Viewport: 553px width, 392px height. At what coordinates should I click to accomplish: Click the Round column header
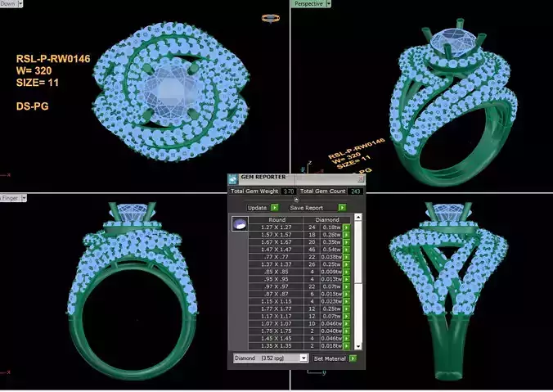[276, 219]
